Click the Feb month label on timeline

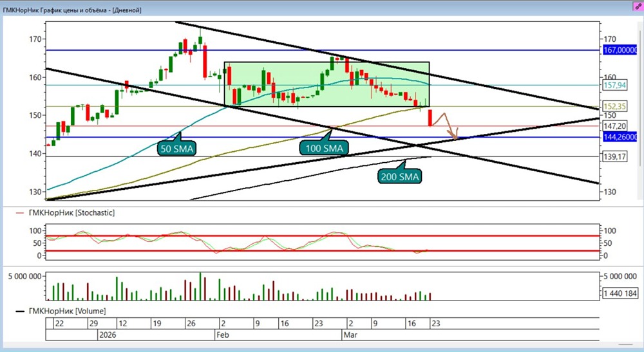pyautogui.click(x=222, y=335)
